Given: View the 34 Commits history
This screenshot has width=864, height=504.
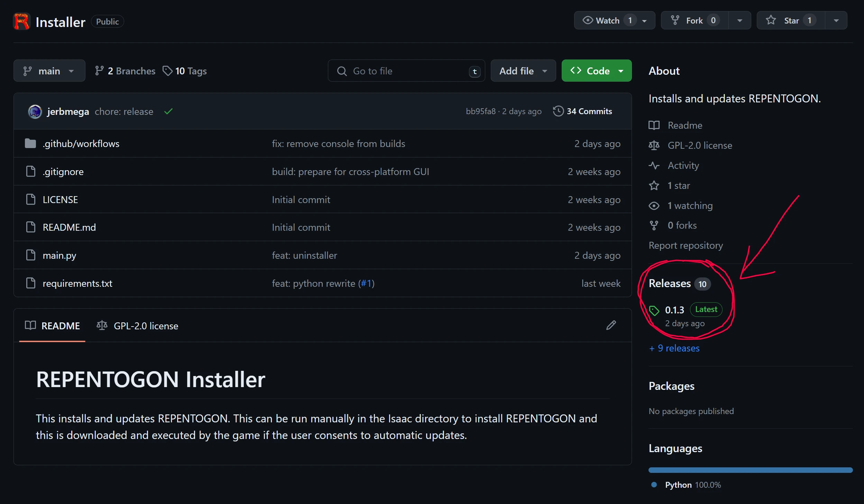Looking at the screenshot, I should click(582, 111).
